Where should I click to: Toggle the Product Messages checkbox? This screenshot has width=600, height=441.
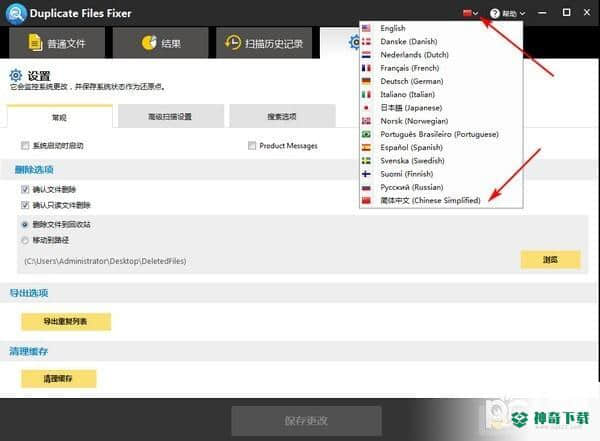pyautogui.click(x=252, y=145)
